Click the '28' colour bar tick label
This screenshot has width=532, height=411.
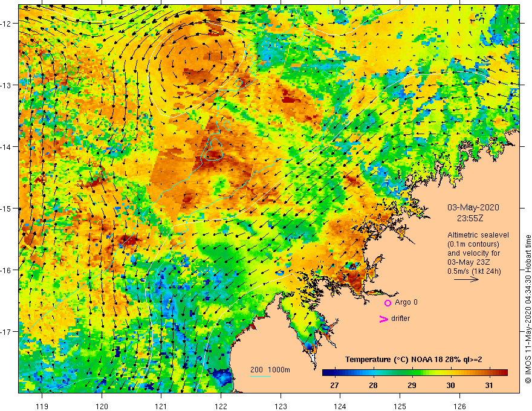(373, 385)
